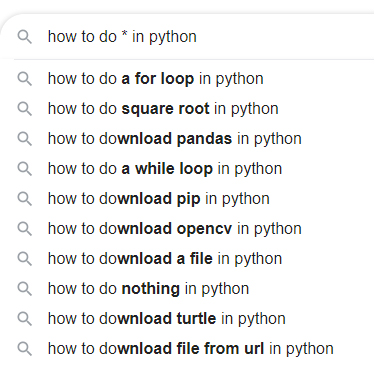Click magnifier icon beside "download turtle" suggestion

(25, 319)
